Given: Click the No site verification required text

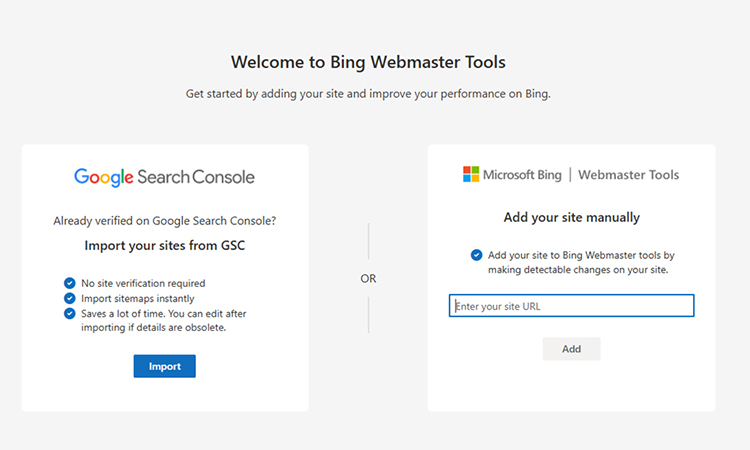Looking at the screenshot, I should click(x=143, y=283).
